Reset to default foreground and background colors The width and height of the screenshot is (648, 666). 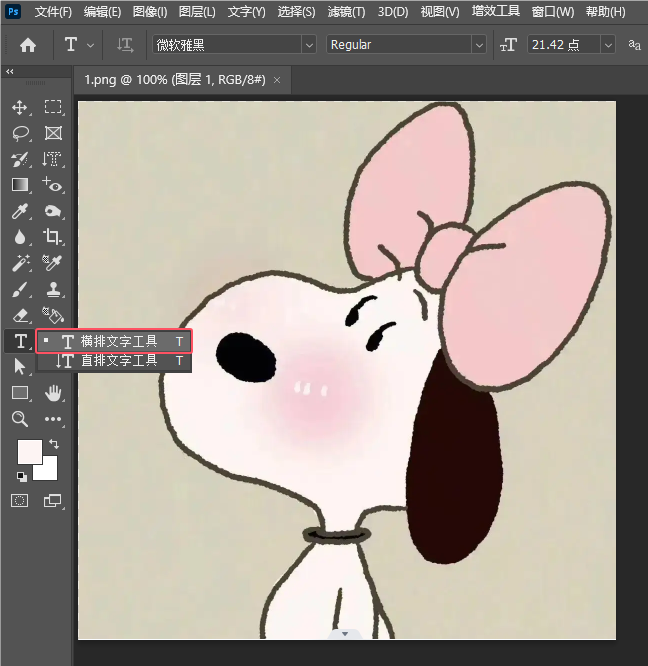(x=22, y=477)
